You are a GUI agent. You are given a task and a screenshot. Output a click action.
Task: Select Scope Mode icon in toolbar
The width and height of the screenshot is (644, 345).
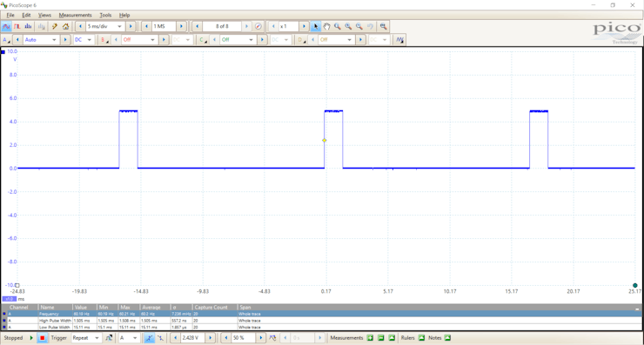tap(6, 26)
